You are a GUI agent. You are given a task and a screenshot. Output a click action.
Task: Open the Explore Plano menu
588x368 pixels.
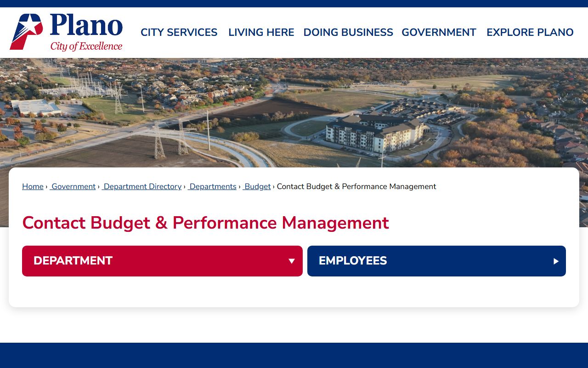530,33
